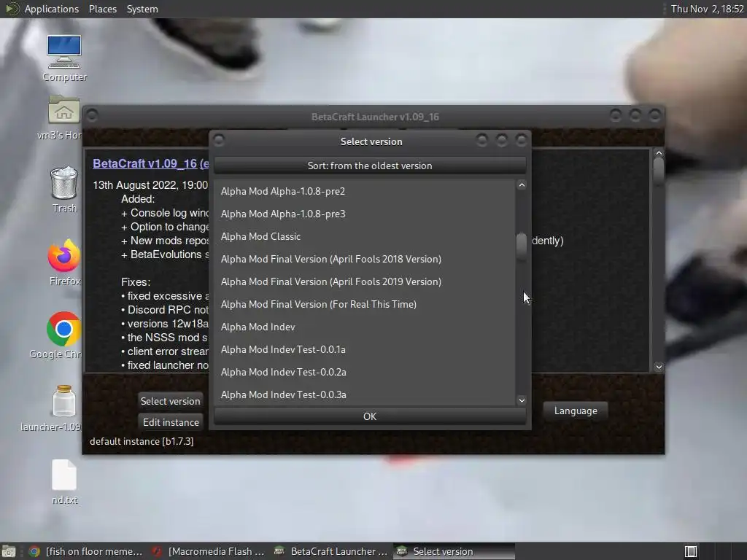Click version list scrollbar down arrow

(522, 400)
